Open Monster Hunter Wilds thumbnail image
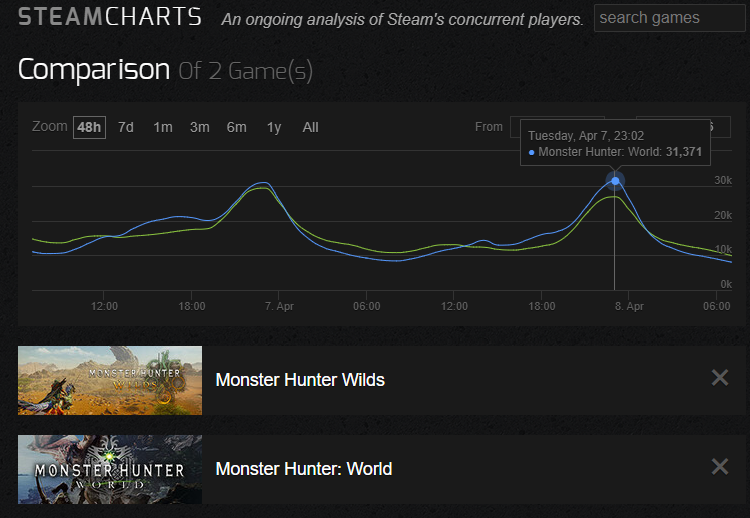Viewport: 750px width, 518px height. (x=110, y=380)
